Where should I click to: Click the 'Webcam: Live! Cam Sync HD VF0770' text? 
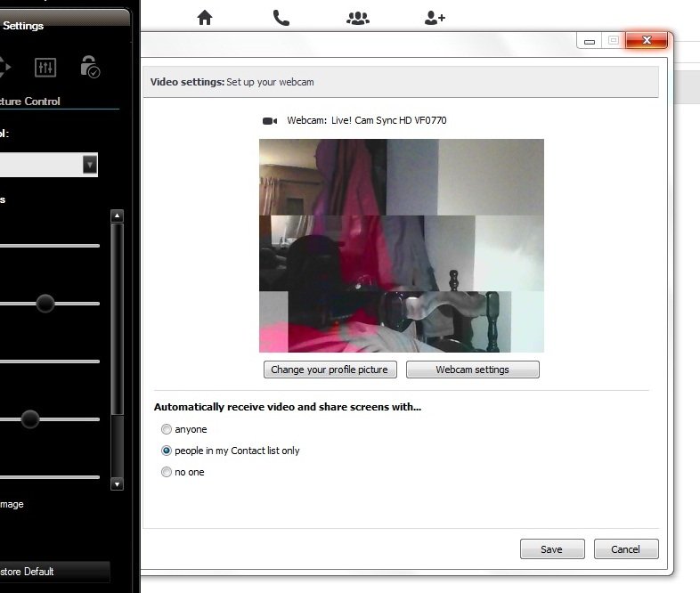click(x=367, y=120)
